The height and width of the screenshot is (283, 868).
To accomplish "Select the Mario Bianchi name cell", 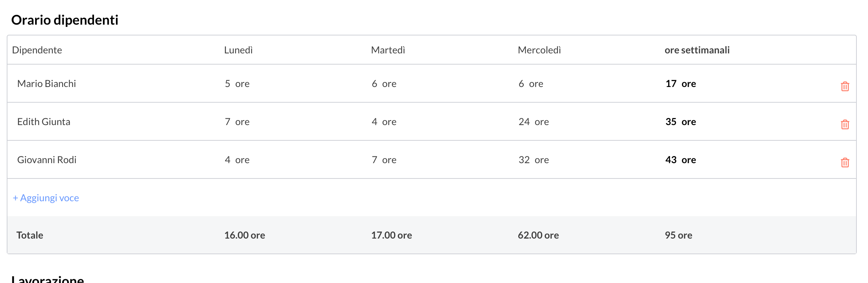I will pos(47,84).
